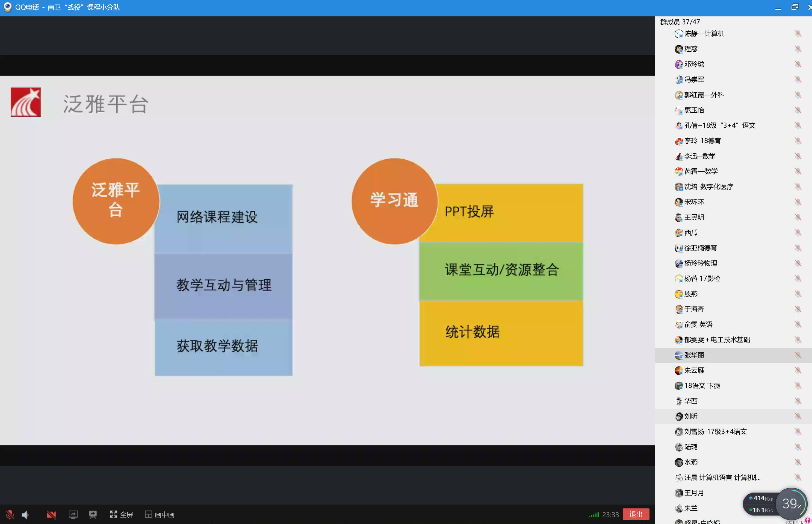Click the 群成员 37/47 header
Viewport: 812px width, 524px height.
tap(680, 22)
